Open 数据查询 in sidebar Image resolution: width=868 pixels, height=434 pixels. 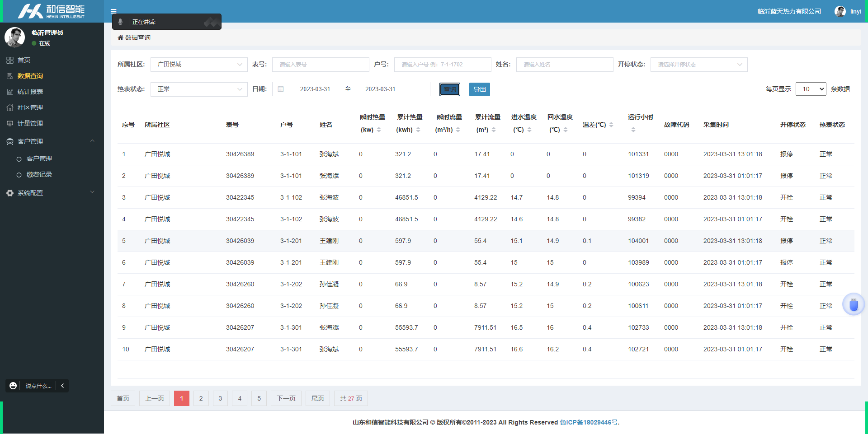(x=30, y=76)
